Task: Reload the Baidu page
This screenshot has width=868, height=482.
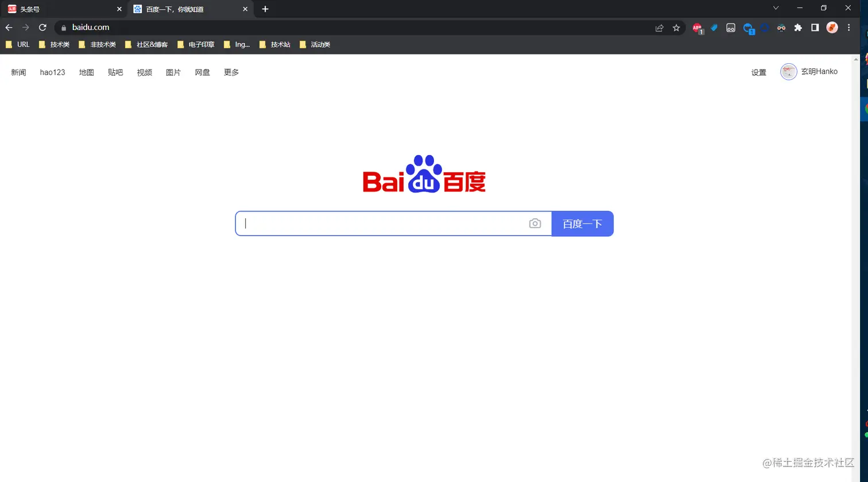Action: click(x=42, y=28)
